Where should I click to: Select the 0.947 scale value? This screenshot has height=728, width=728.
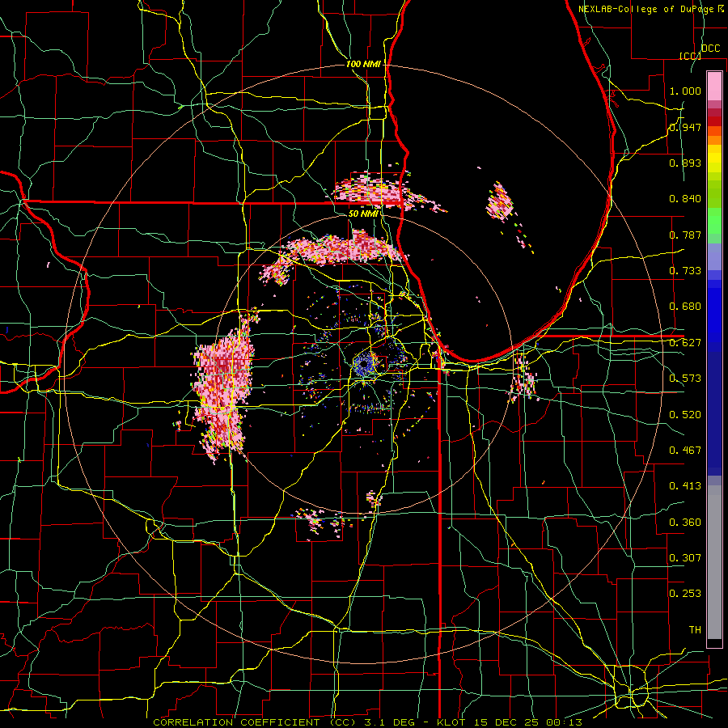[x=685, y=127]
